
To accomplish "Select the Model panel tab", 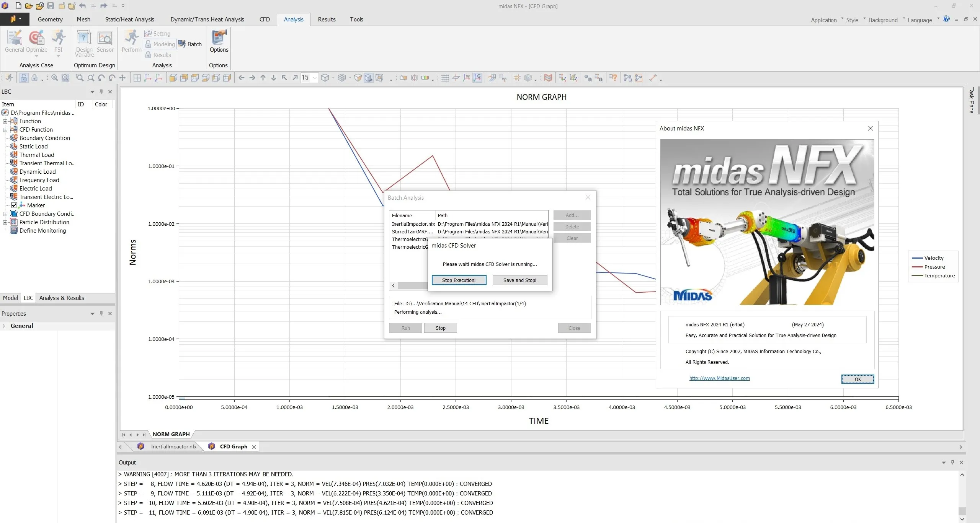I will point(10,298).
